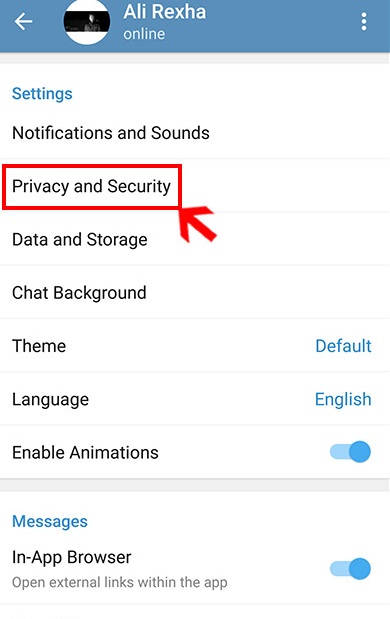
Task: Tap 'Open external links within the app' description
Action: point(120,582)
